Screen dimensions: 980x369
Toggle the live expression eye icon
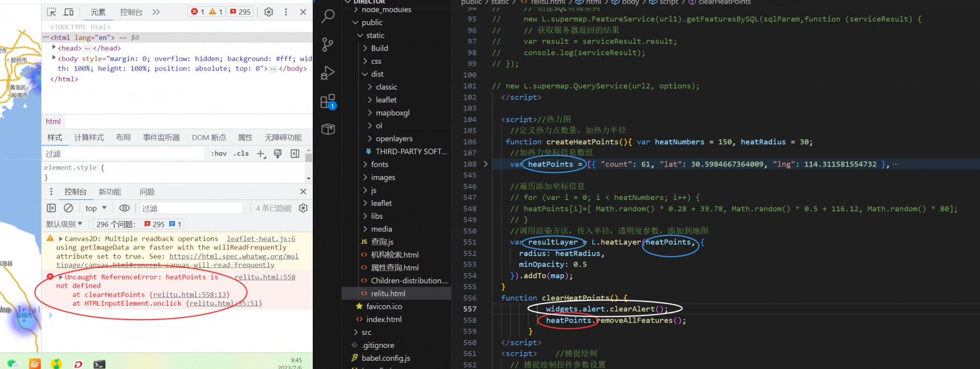click(124, 208)
